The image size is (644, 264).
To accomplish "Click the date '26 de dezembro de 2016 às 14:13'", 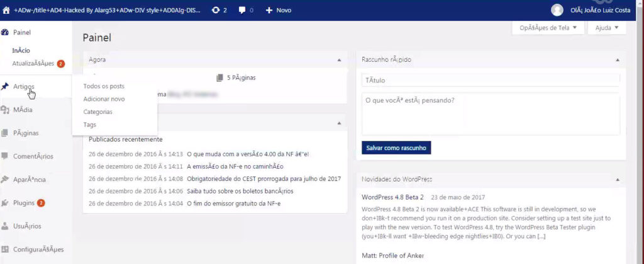I will tap(136, 154).
